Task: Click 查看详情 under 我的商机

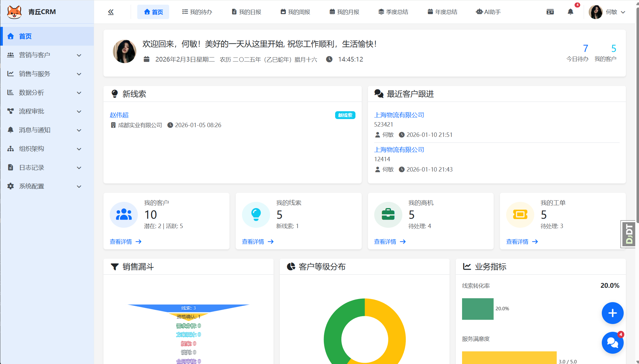Action: tap(385, 242)
